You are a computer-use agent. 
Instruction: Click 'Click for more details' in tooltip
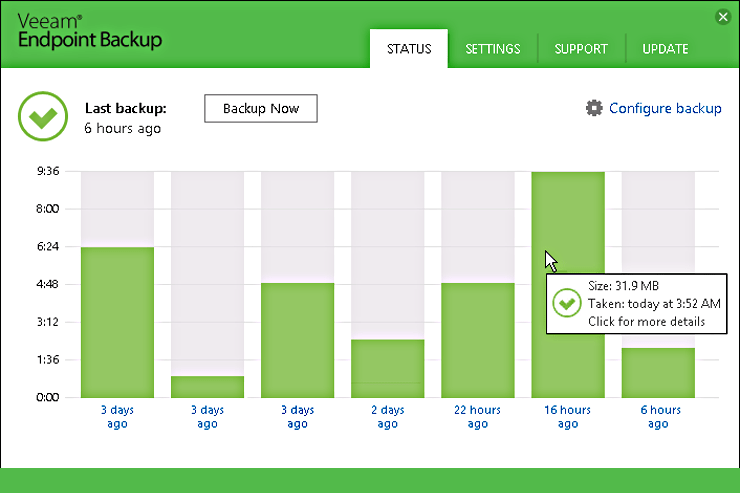(646, 321)
